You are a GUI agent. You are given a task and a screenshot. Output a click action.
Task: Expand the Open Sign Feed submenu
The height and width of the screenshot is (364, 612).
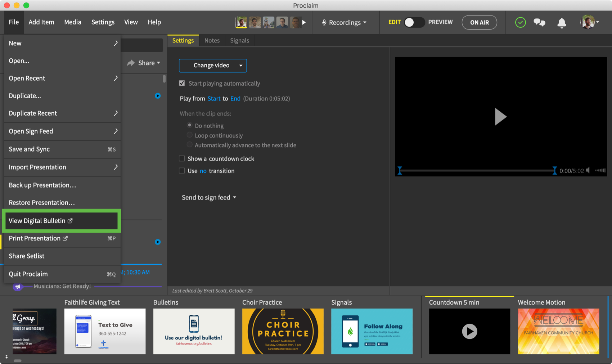[62, 131]
